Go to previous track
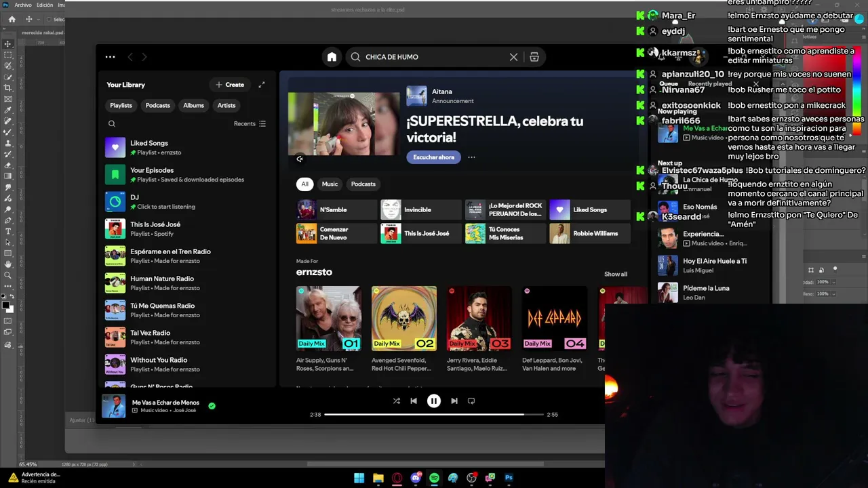Viewport: 868px width, 488px height. [414, 401]
